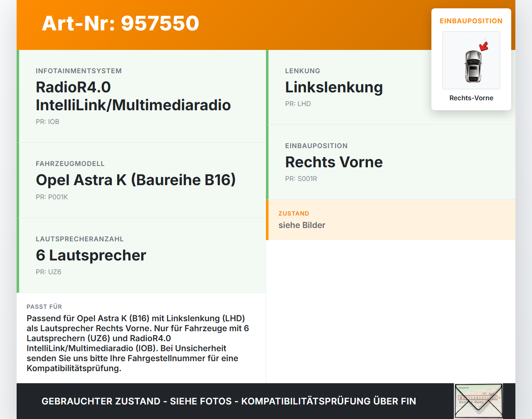Viewport: 532px width, 419px height.
Task: Toggle the green bar beside INFOTAINMENTSYSTEM section
Action: [17, 96]
